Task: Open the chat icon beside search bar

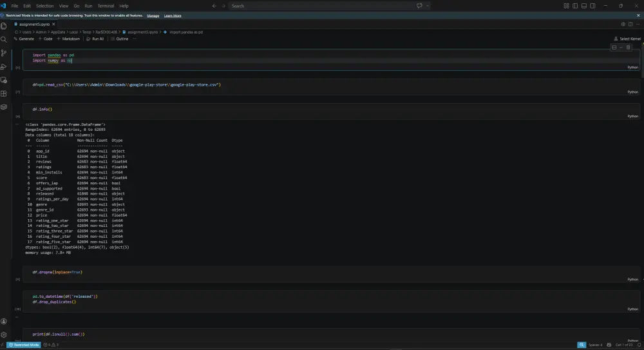Action: [419, 6]
